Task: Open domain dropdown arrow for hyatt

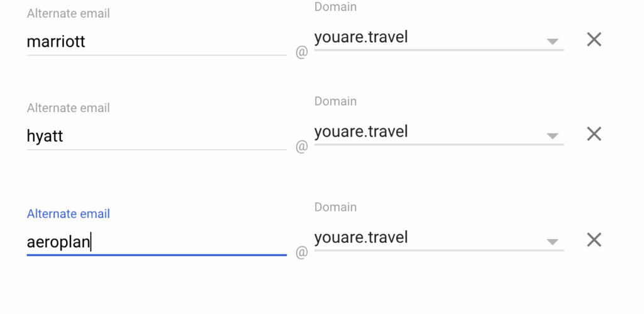Action: pos(552,136)
